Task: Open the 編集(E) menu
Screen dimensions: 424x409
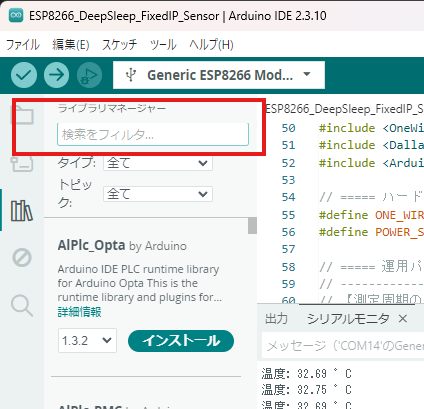Action: click(71, 44)
